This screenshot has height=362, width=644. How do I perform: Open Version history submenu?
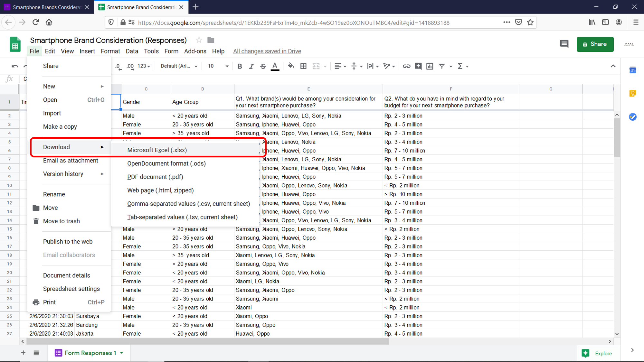click(x=69, y=174)
